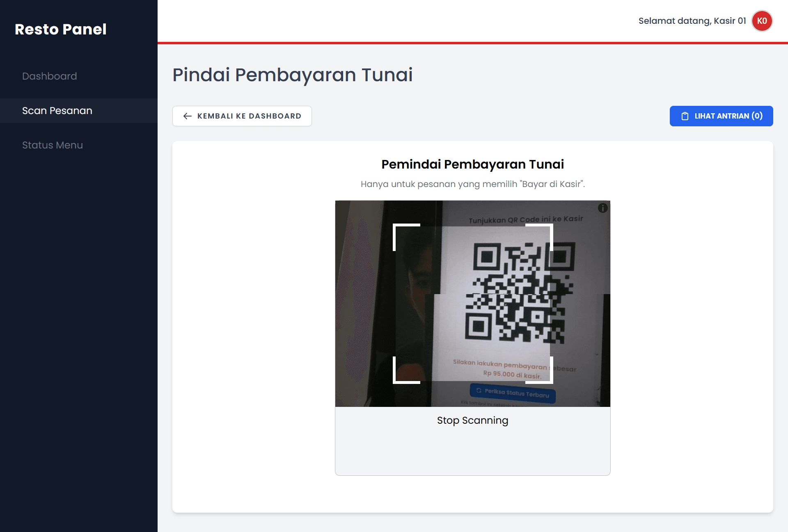Open the KO user avatar
788x532 pixels.
click(x=762, y=21)
